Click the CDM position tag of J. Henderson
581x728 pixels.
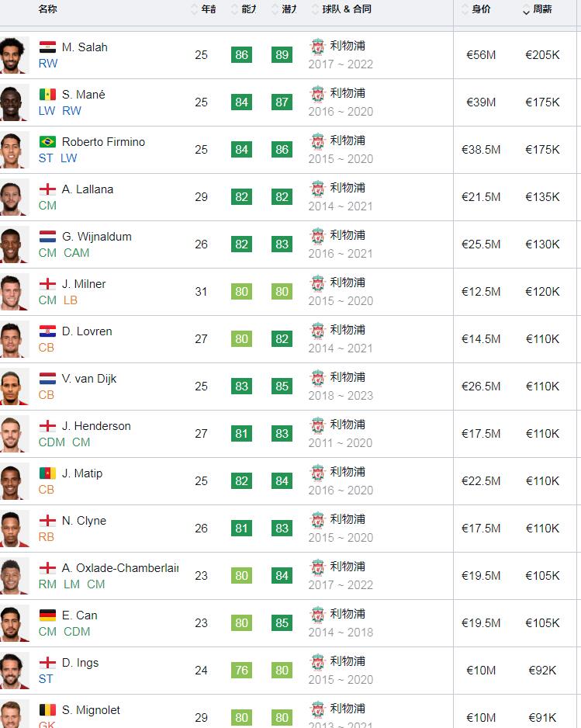point(51,442)
